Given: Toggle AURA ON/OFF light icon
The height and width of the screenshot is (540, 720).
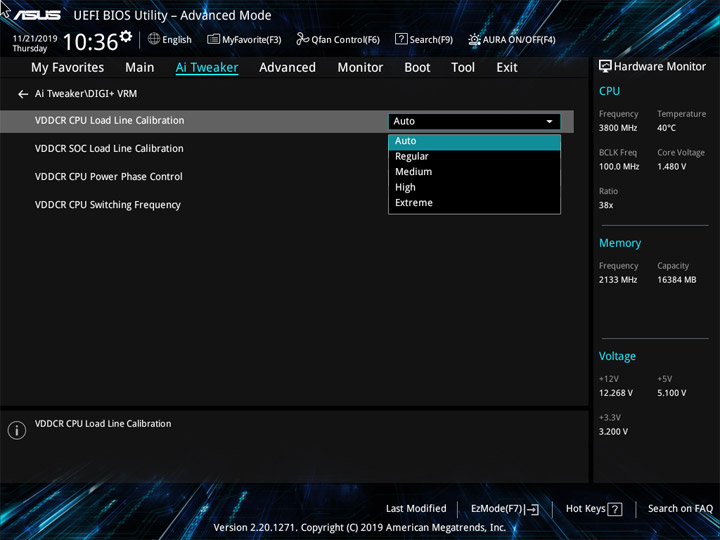Looking at the screenshot, I should (474, 39).
